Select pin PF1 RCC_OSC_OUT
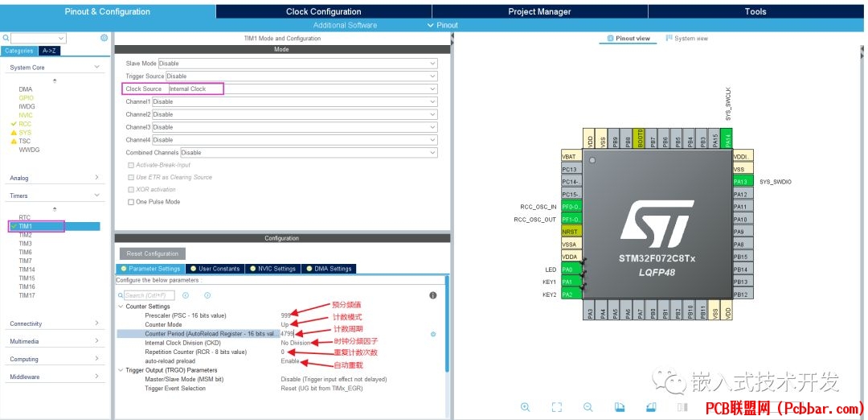 [571, 220]
